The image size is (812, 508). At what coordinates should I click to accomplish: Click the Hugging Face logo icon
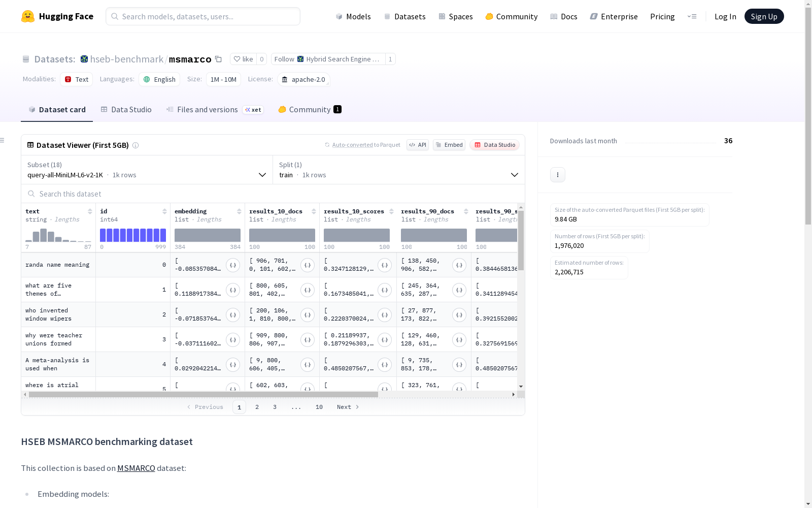28,16
